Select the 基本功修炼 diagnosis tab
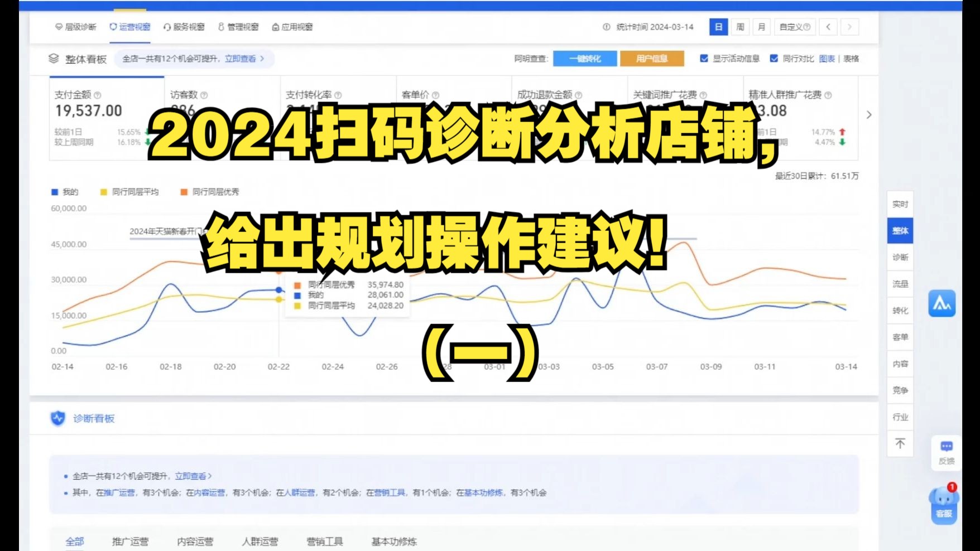This screenshot has width=980, height=551. (x=394, y=542)
